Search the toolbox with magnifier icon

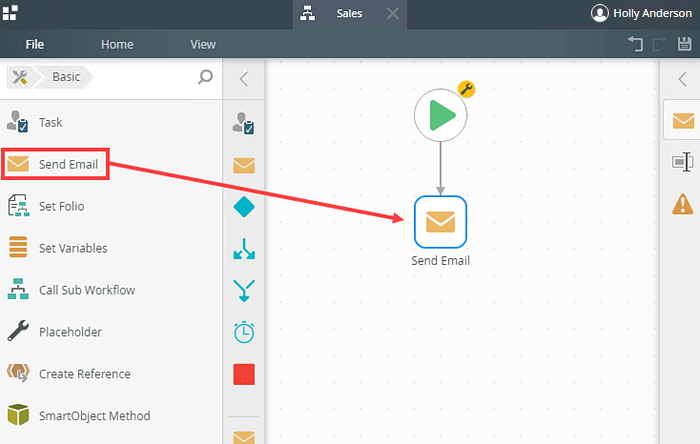click(x=205, y=77)
